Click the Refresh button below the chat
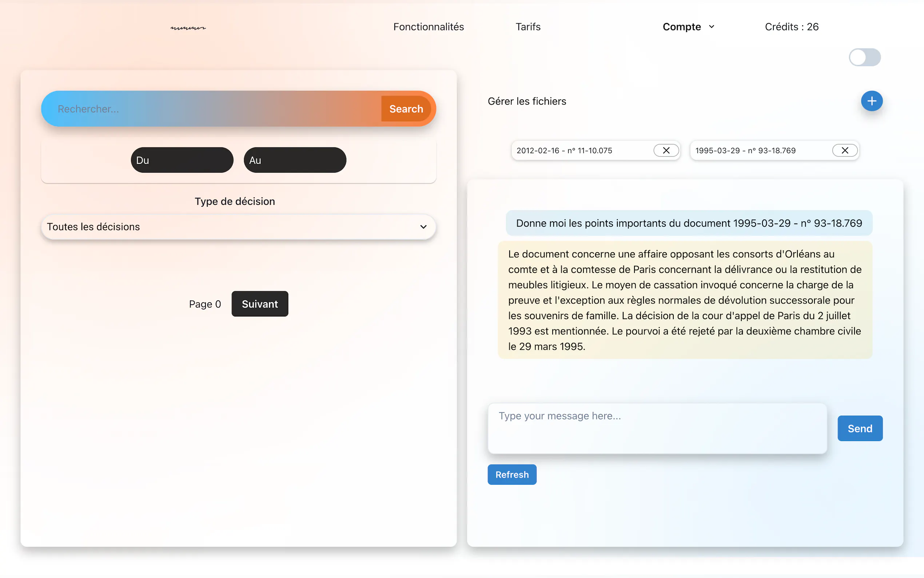924x578 pixels. [x=512, y=474]
